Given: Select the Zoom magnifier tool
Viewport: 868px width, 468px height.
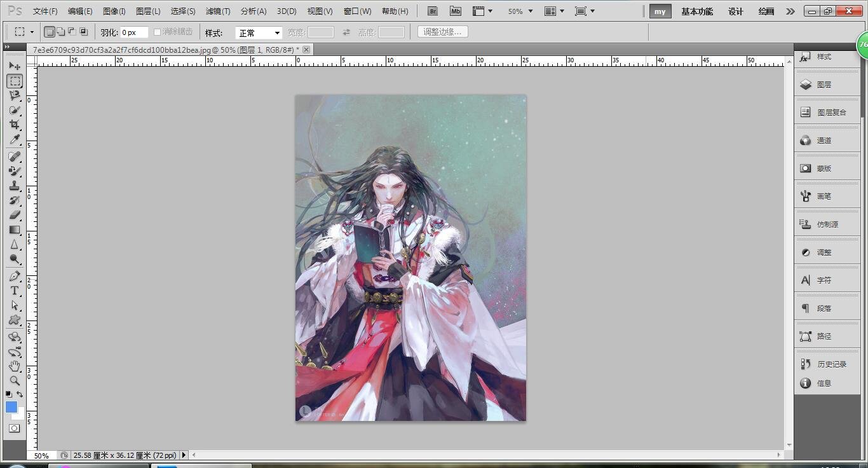Looking at the screenshot, I should pyautogui.click(x=15, y=381).
